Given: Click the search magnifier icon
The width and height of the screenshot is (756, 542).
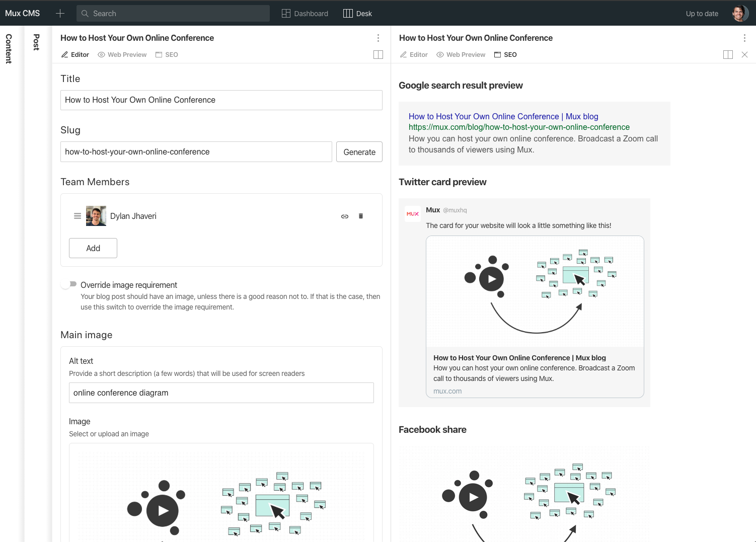Looking at the screenshot, I should (x=85, y=13).
